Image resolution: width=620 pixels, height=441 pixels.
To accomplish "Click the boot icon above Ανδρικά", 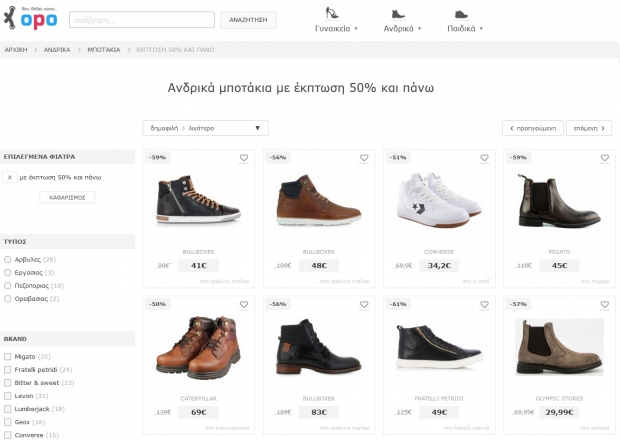I will click(398, 14).
